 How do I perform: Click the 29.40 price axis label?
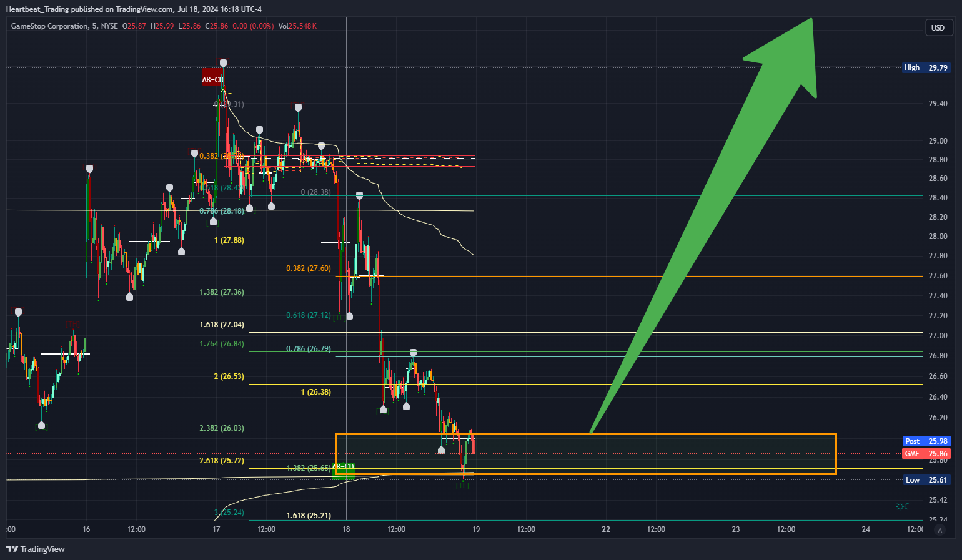click(x=938, y=104)
